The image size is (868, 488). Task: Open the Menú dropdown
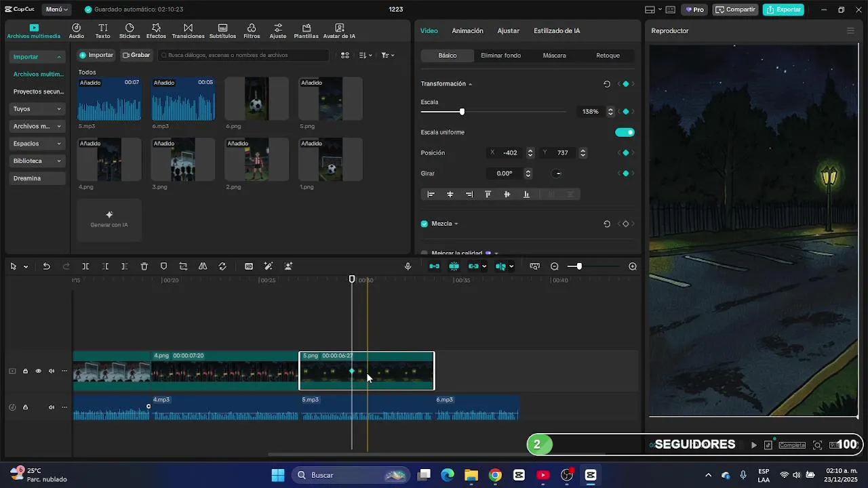(58, 9)
